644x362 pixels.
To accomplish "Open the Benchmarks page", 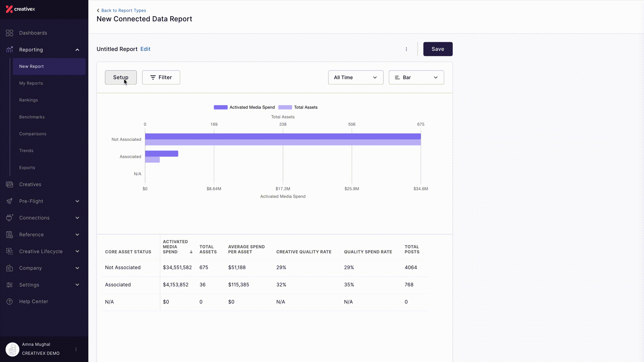I will click(x=32, y=117).
